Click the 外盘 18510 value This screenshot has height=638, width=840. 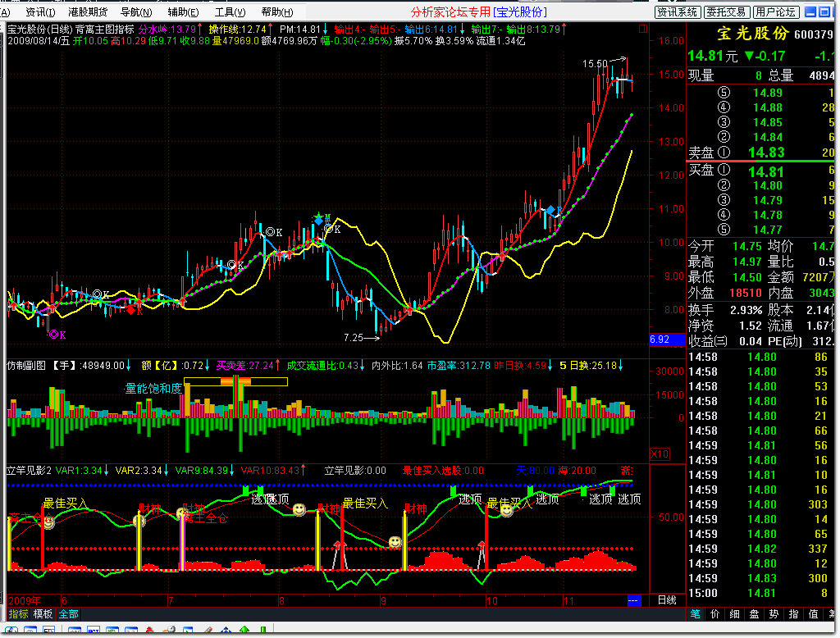(x=746, y=293)
